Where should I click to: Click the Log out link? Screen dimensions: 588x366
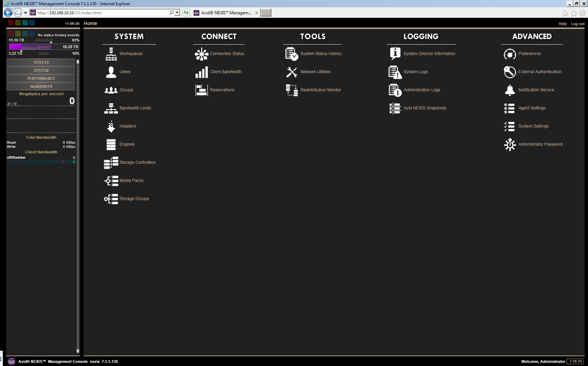[578, 24]
